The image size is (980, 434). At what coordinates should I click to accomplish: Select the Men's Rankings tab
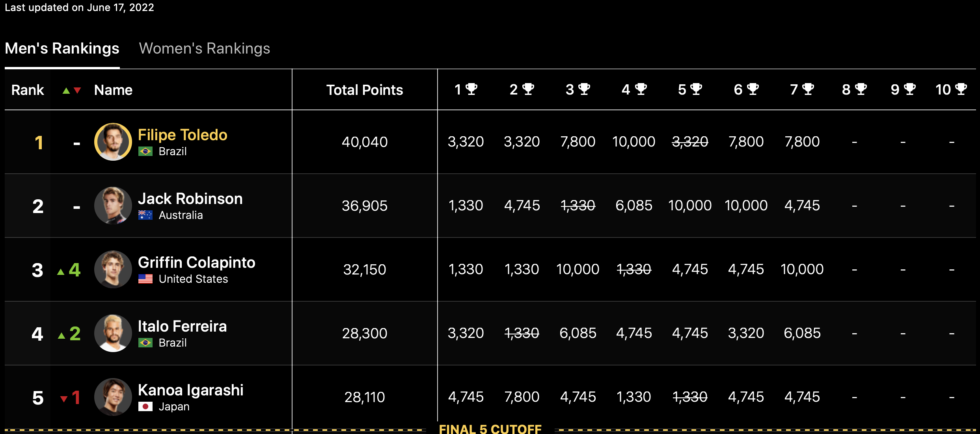62,48
